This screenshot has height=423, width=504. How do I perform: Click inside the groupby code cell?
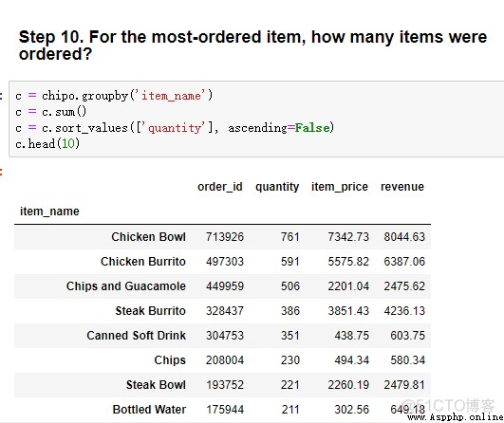tap(256, 120)
